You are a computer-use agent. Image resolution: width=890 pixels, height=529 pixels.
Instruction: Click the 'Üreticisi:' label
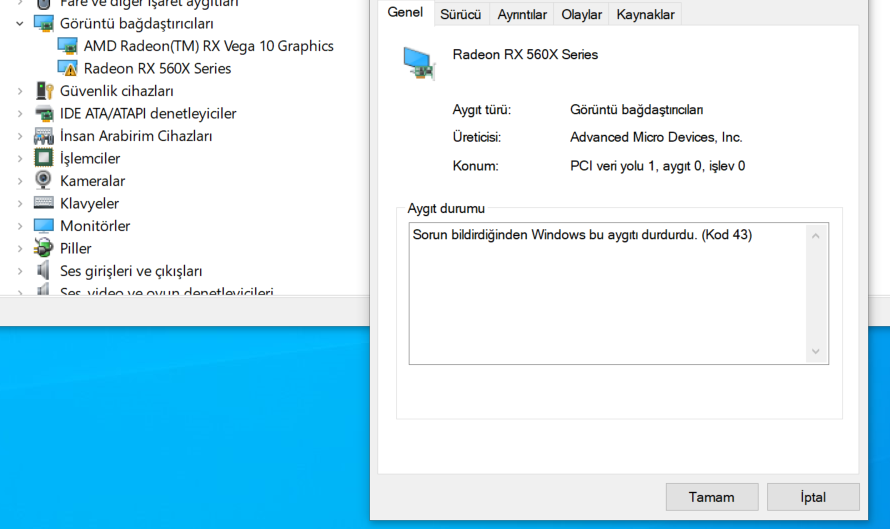(x=477, y=137)
